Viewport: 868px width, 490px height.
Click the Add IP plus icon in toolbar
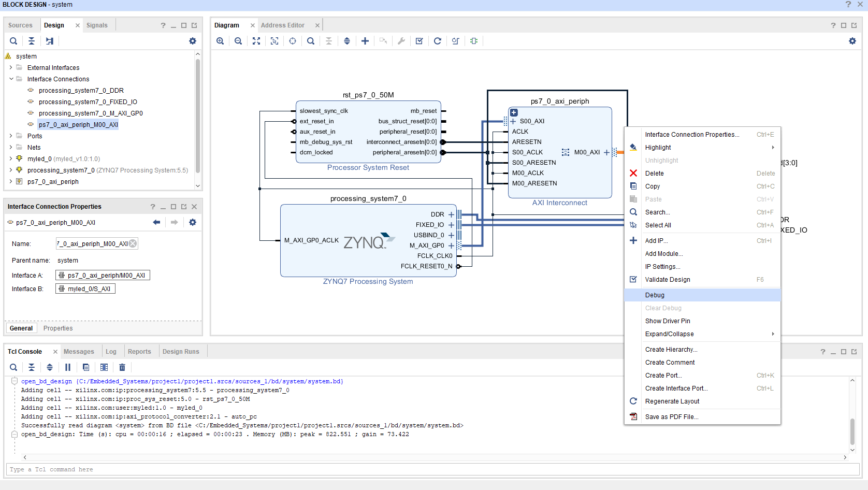pyautogui.click(x=365, y=41)
